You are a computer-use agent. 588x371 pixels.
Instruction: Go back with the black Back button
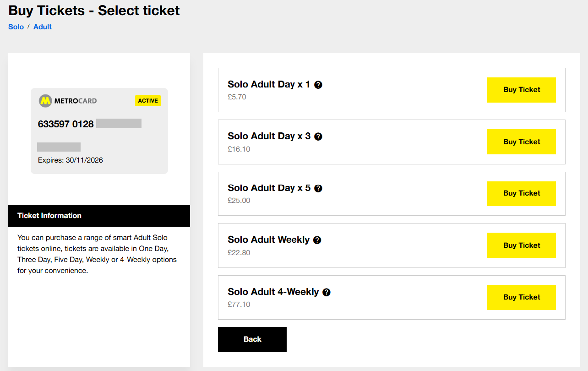point(252,339)
